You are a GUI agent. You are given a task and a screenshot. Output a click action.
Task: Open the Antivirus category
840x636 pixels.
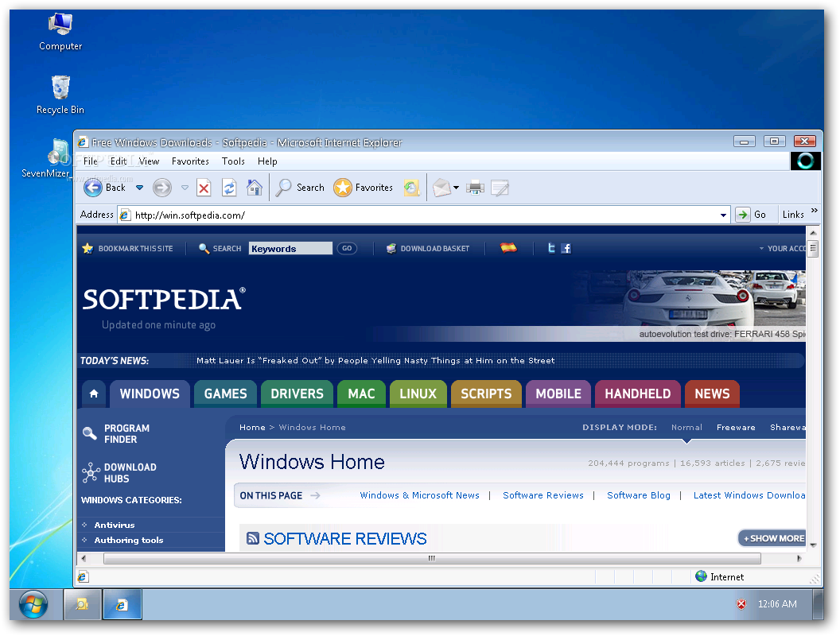115,525
